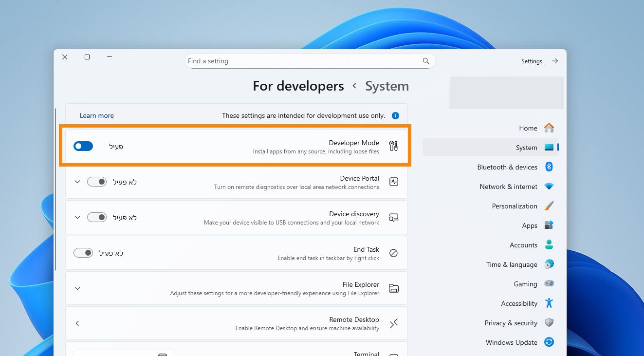This screenshot has height=356, width=644.
Task: Open Windows Update settings
Action: 491,342
